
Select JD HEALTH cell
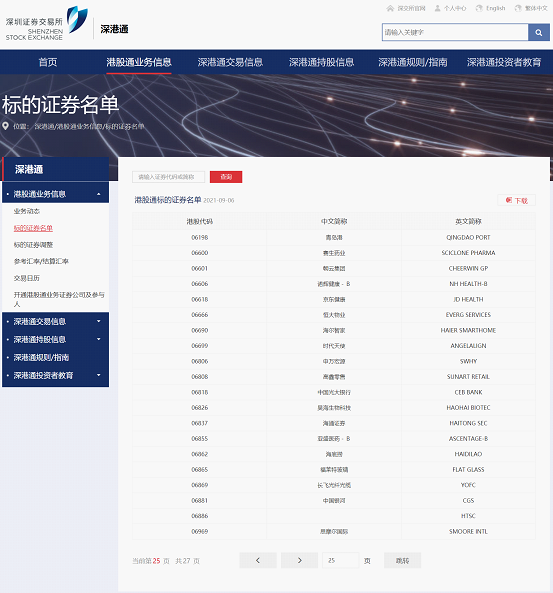click(468, 299)
